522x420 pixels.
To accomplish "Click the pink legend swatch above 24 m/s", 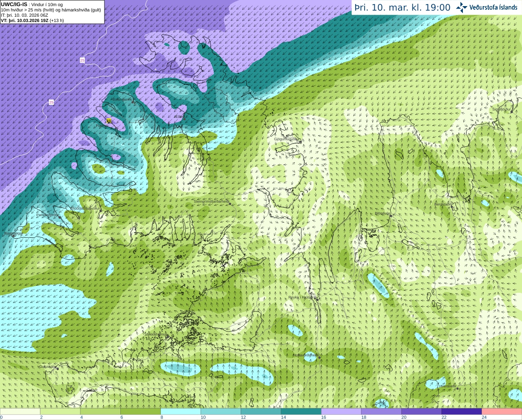I will pos(502,411).
